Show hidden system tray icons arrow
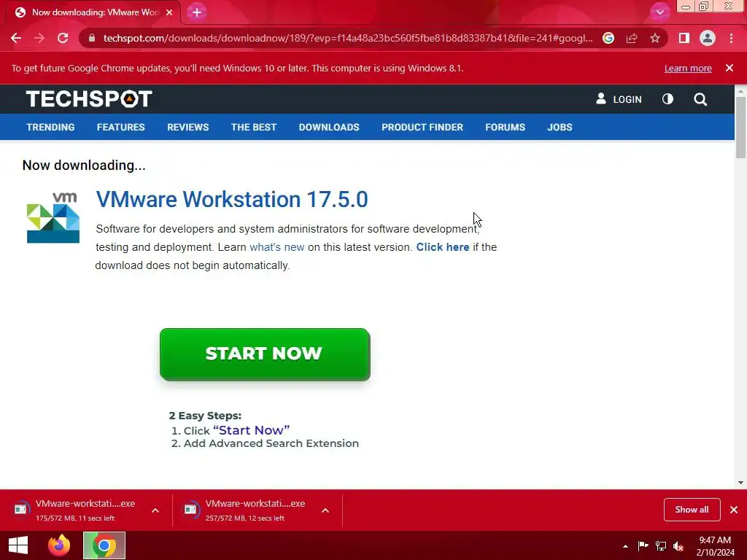This screenshot has height=560, width=747. (625, 546)
